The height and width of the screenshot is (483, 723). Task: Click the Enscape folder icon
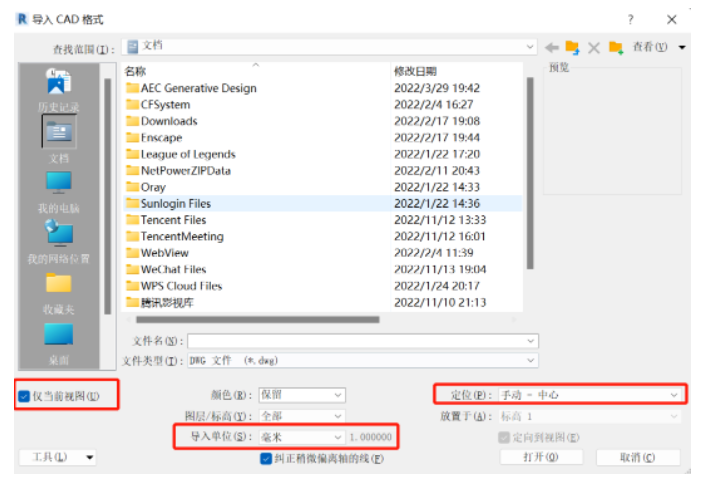(133, 137)
